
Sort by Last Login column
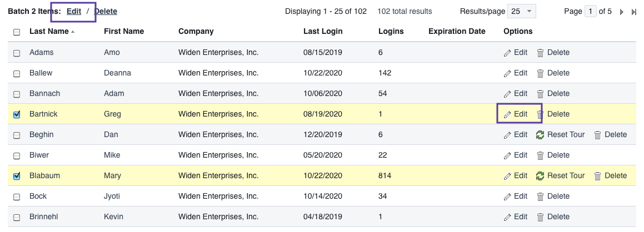[323, 31]
